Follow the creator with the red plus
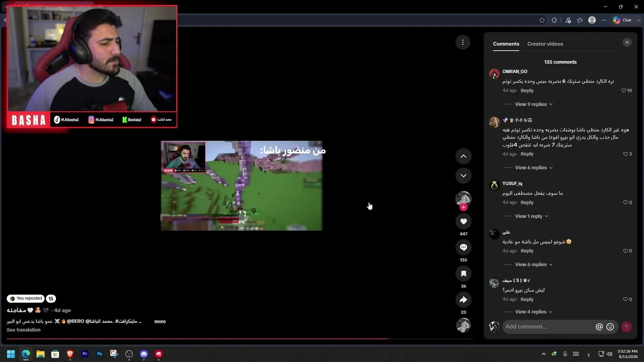 tap(463, 207)
